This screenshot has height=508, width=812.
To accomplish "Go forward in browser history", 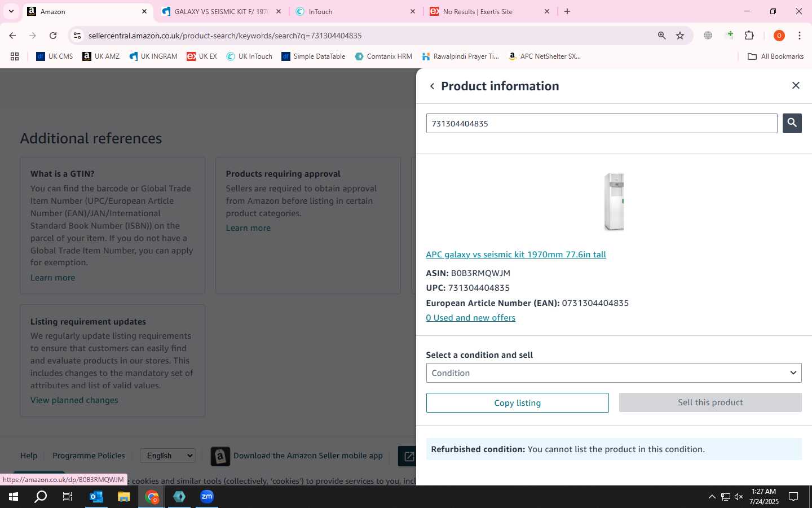I will click(x=33, y=36).
